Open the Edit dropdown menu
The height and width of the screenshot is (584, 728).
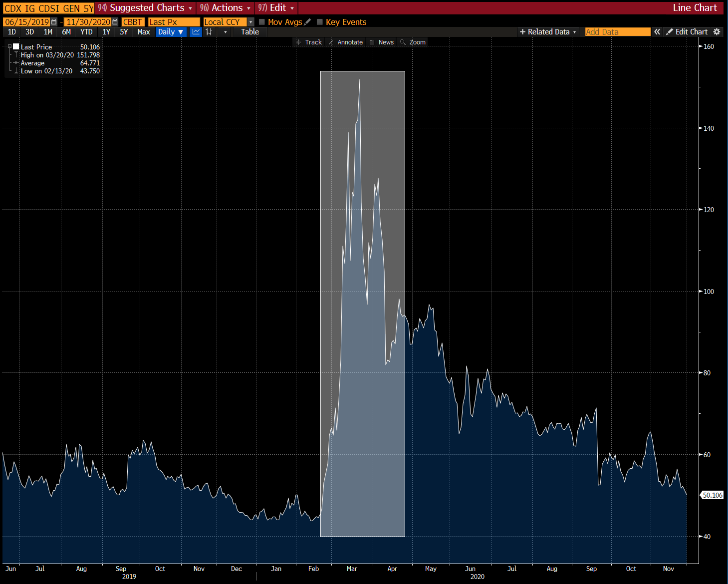coord(276,8)
